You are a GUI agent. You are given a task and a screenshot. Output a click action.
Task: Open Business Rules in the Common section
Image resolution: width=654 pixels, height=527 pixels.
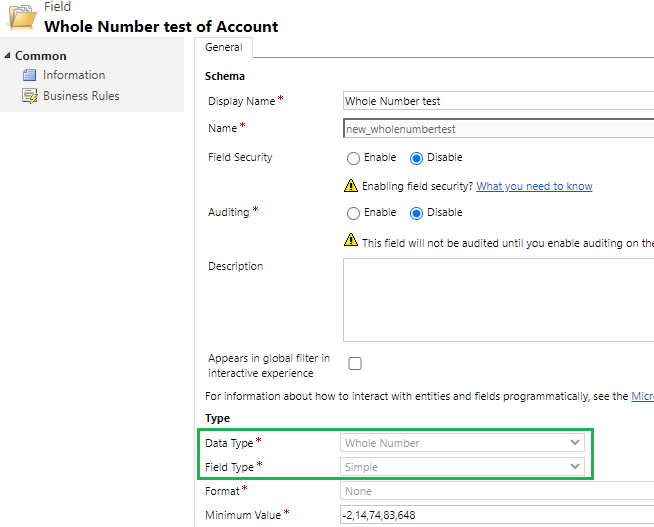click(x=81, y=96)
